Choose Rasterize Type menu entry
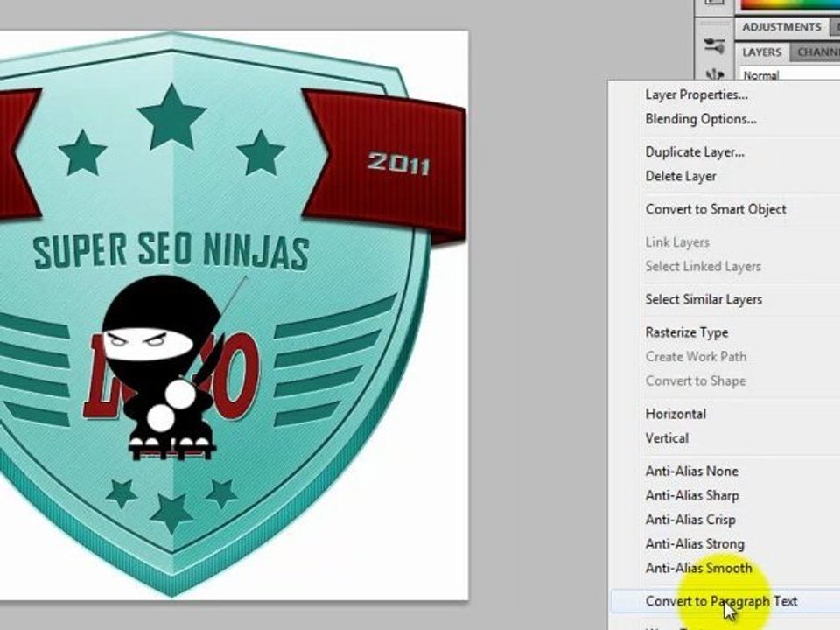The image size is (840, 630). 686,332
